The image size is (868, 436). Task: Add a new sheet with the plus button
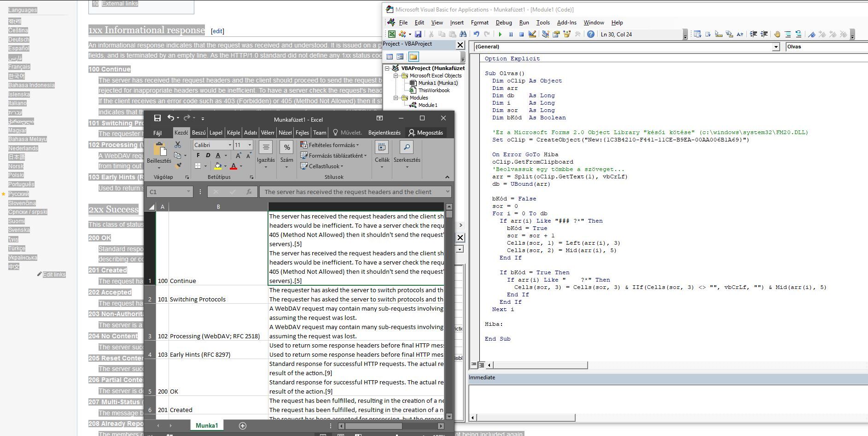pyautogui.click(x=243, y=425)
